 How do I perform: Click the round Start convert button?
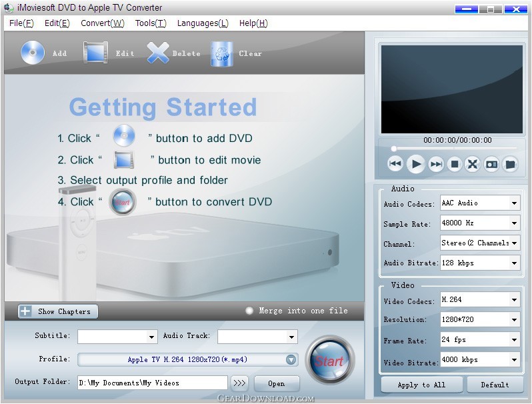[330, 361]
